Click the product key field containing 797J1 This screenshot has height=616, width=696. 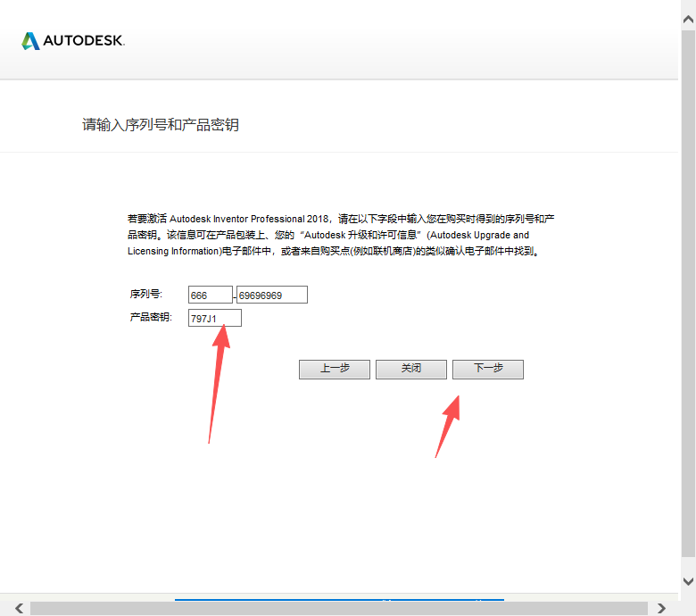point(215,318)
